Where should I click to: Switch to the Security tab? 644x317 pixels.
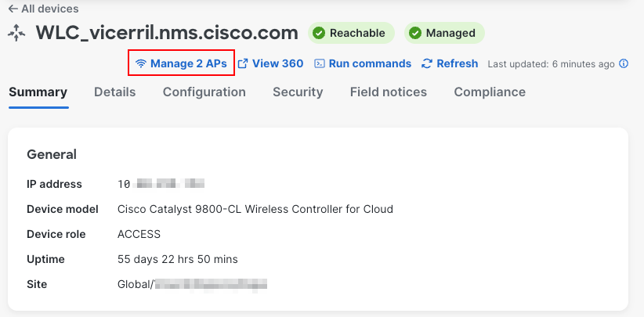click(x=298, y=92)
